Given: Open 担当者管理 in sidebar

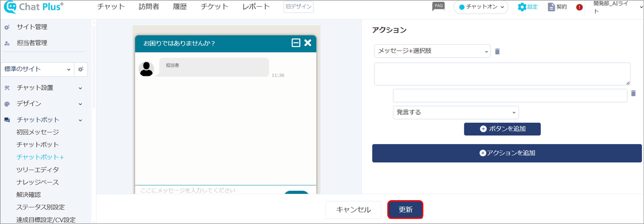Looking at the screenshot, I should point(32,43).
